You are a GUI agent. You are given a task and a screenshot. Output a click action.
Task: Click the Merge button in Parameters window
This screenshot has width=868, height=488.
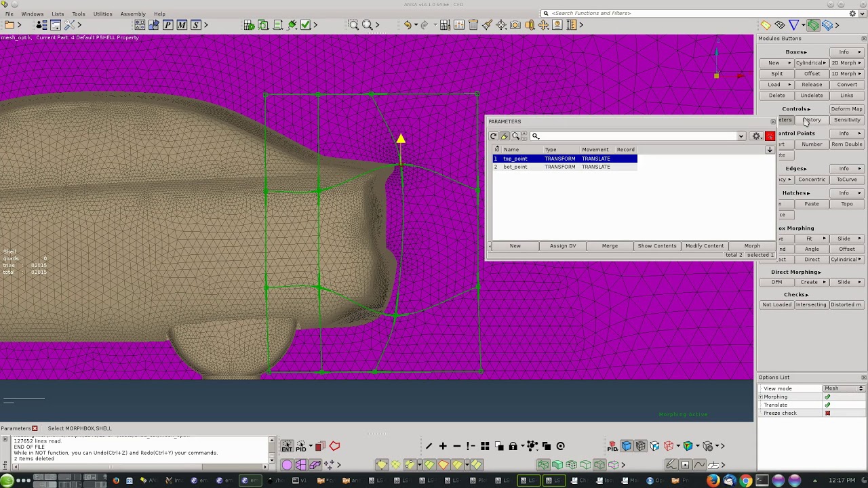[x=610, y=246]
